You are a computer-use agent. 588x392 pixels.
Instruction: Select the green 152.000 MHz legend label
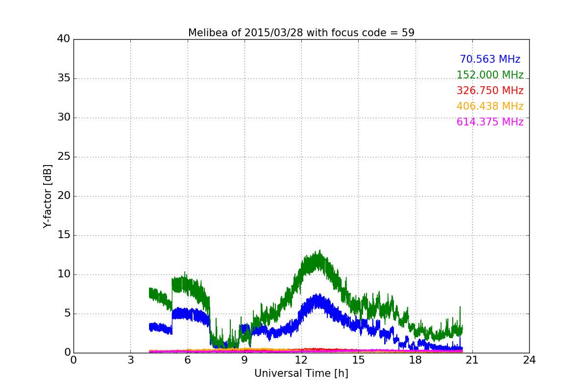coord(490,75)
